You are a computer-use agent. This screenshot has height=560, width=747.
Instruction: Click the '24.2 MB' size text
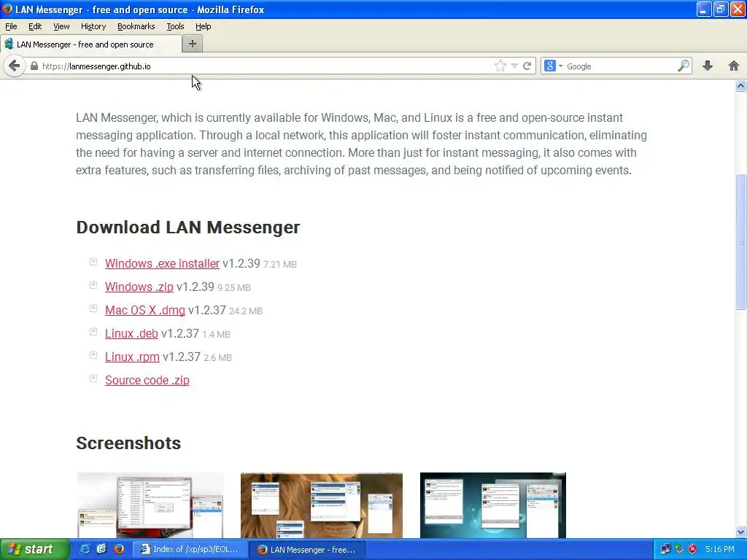coord(245,311)
